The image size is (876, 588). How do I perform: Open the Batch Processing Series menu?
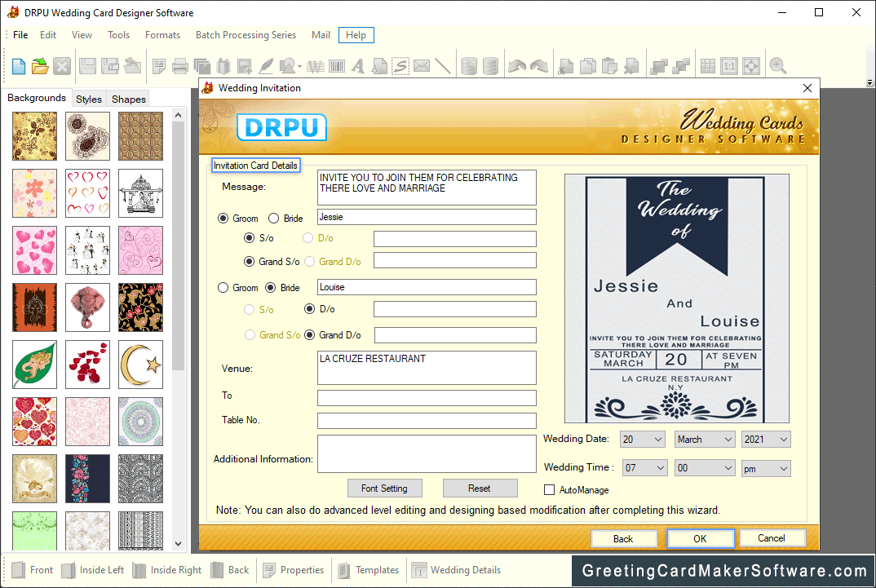click(x=246, y=34)
